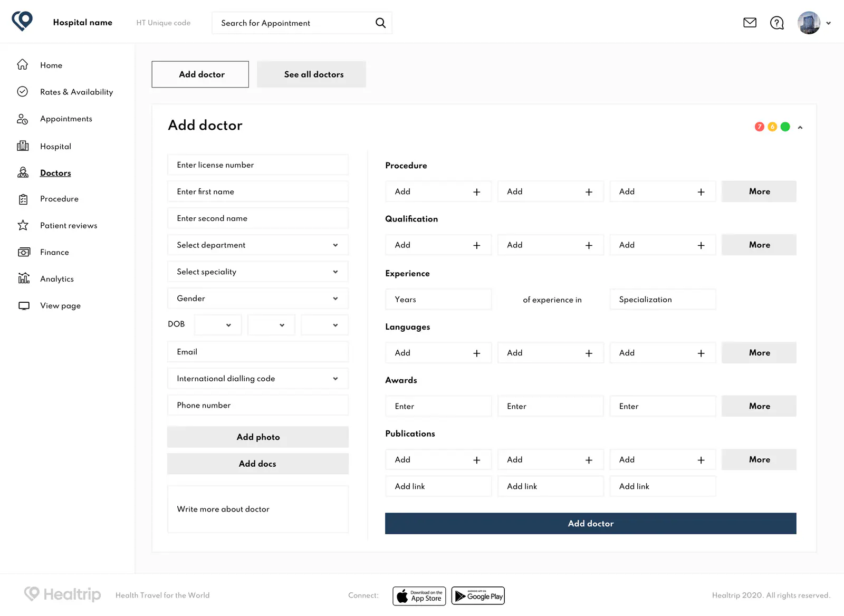Viewport: 844px width, 616px height.
Task: Click More in the Publications row
Action: point(759,459)
